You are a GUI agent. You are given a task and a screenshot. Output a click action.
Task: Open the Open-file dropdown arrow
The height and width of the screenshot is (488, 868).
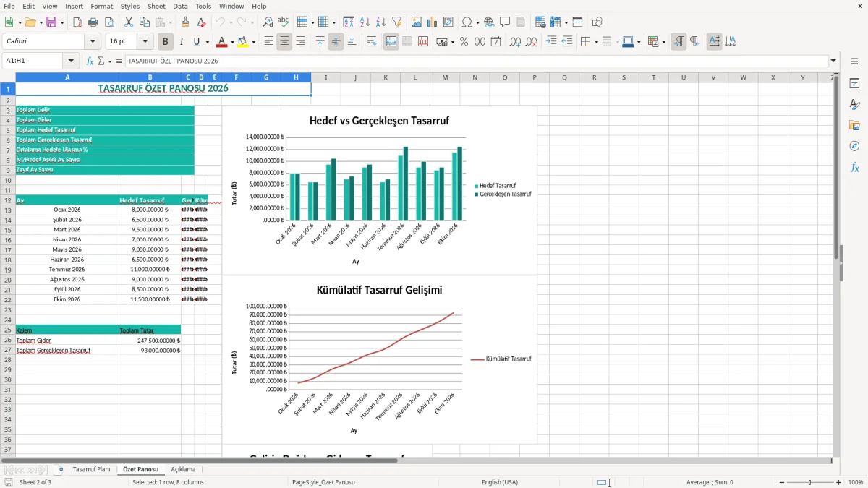(40, 22)
